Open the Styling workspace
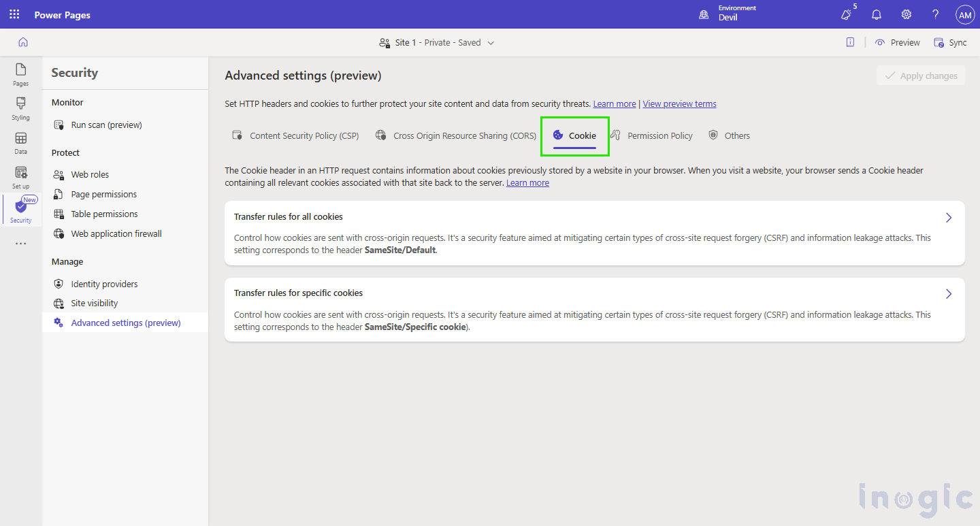 (x=21, y=109)
